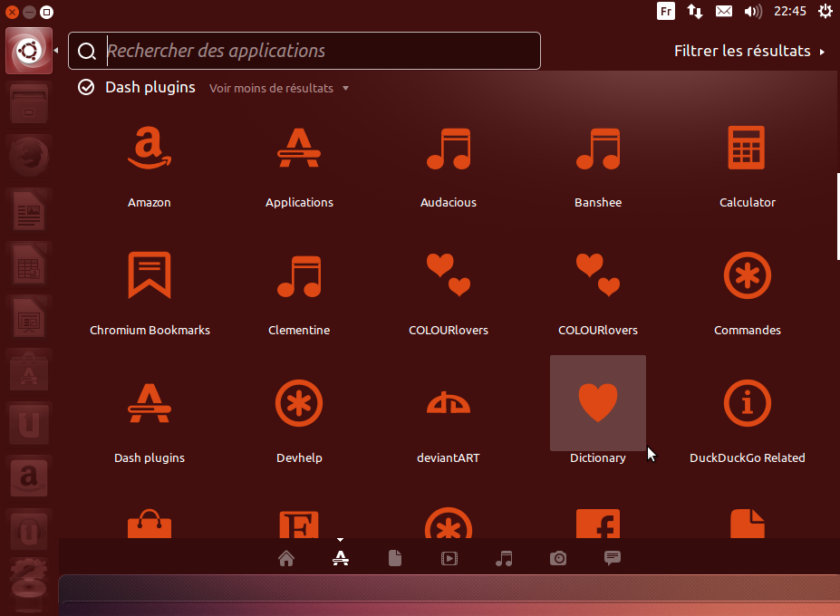Select the Devhelp plugin
Screen dimensions: 840x616
tap(299, 421)
